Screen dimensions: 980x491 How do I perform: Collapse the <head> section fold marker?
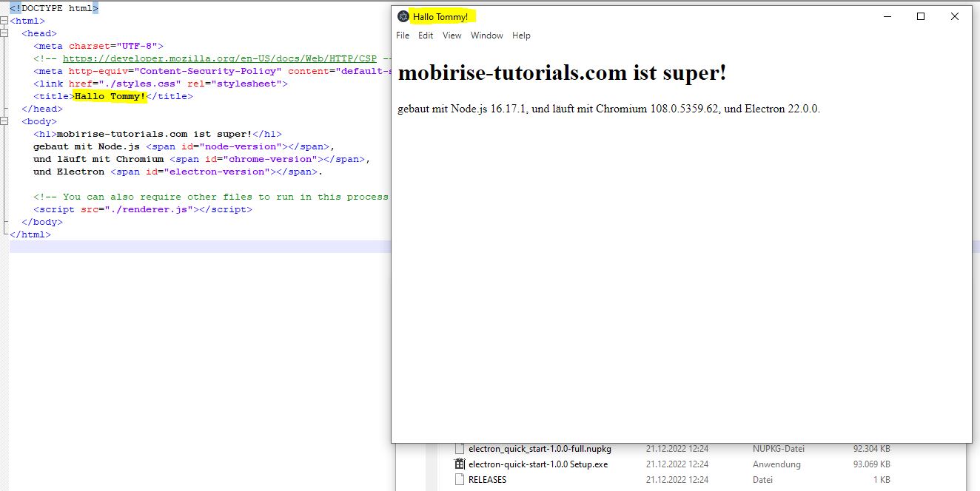tap(4, 33)
